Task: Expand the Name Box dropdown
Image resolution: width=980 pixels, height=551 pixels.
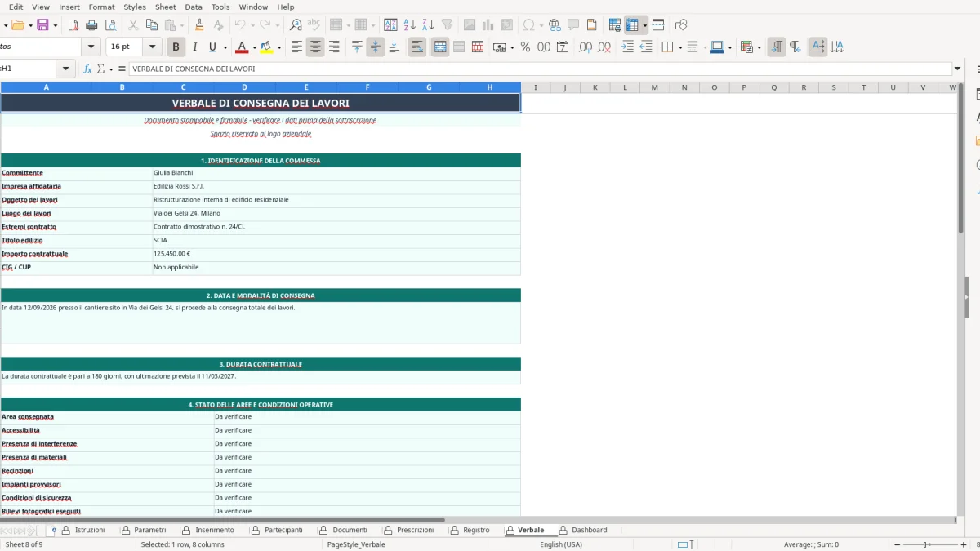Action: coord(66,69)
